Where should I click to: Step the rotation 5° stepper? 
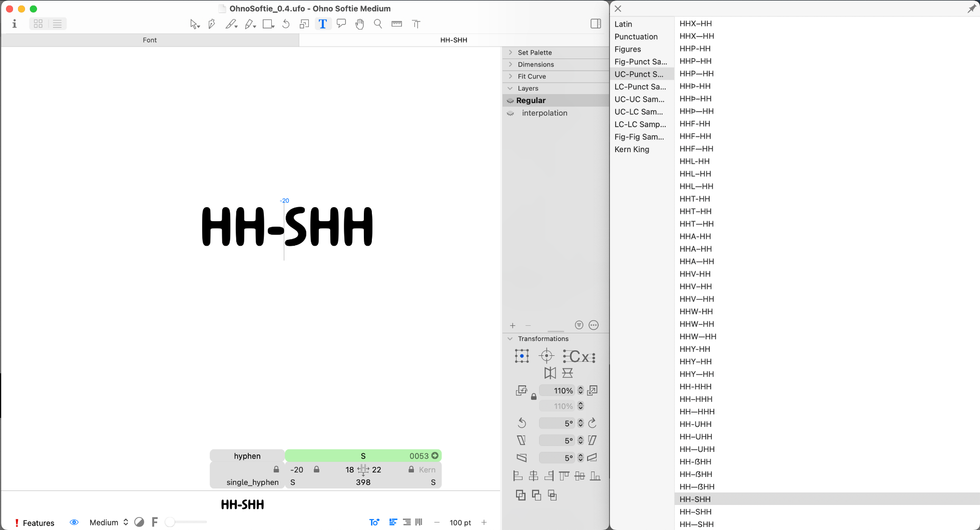(x=581, y=423)
